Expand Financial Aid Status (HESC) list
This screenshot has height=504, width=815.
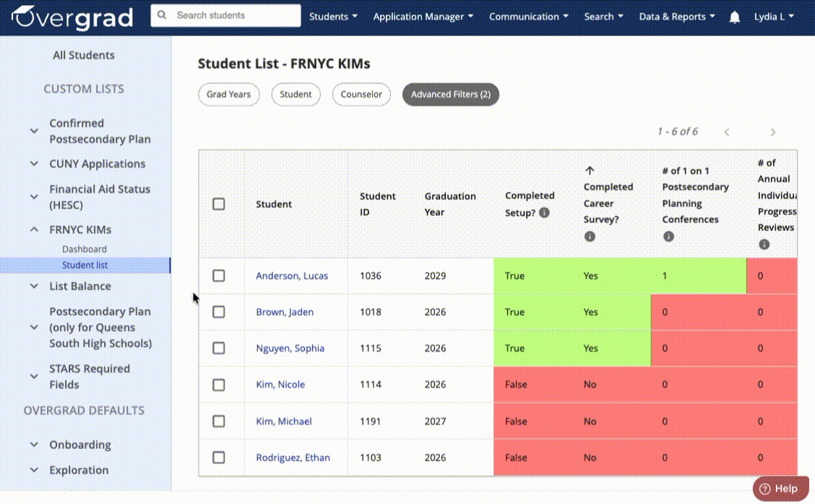[x=34, y=197]
